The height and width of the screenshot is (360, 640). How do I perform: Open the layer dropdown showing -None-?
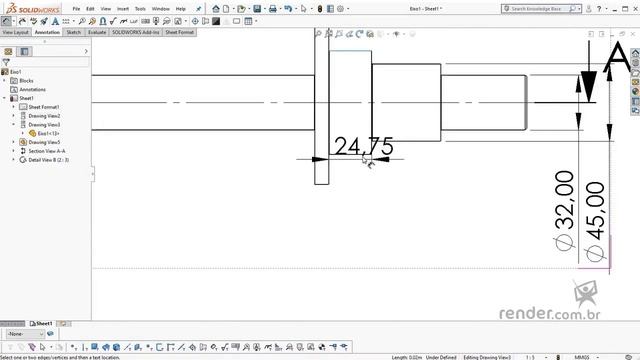25,334
